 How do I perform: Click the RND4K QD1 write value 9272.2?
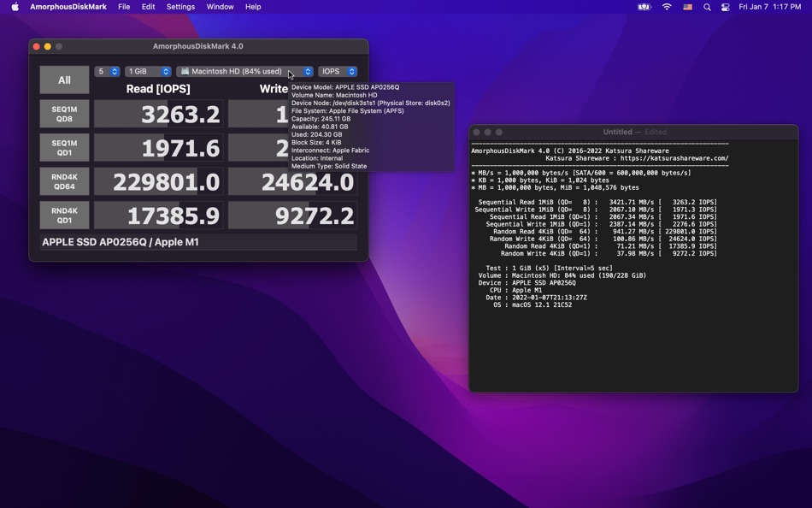point(292,216)
